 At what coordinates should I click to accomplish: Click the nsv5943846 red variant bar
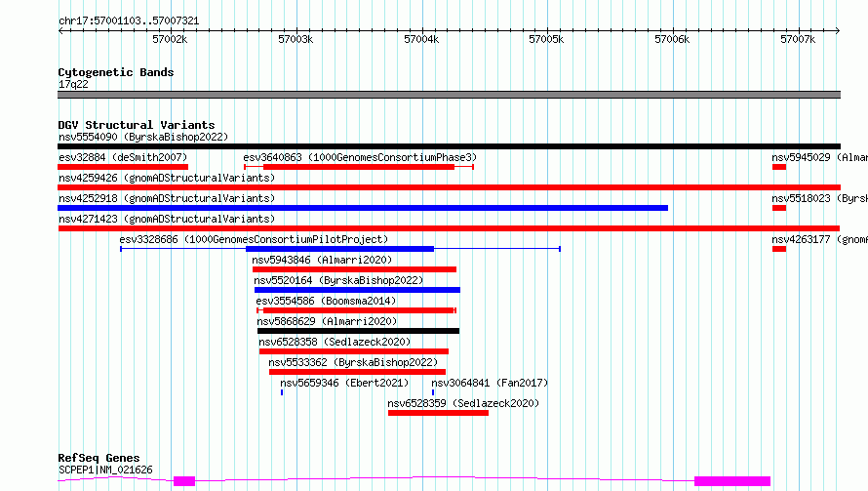(354, 269)
